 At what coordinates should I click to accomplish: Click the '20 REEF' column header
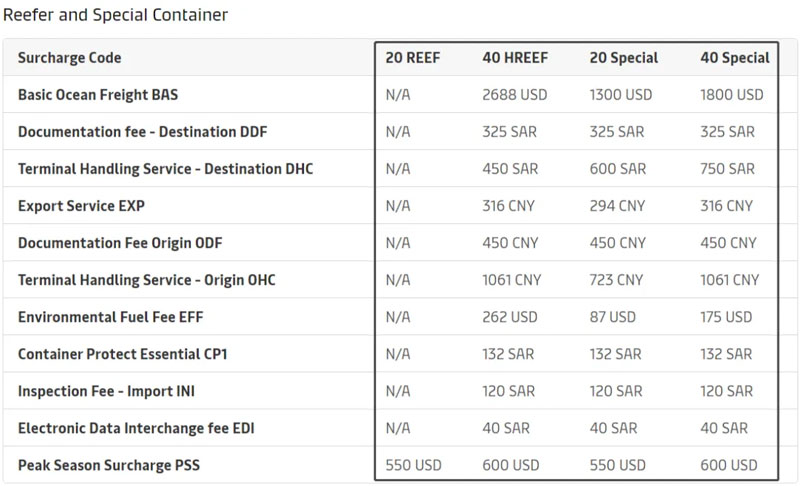(413, 58)
